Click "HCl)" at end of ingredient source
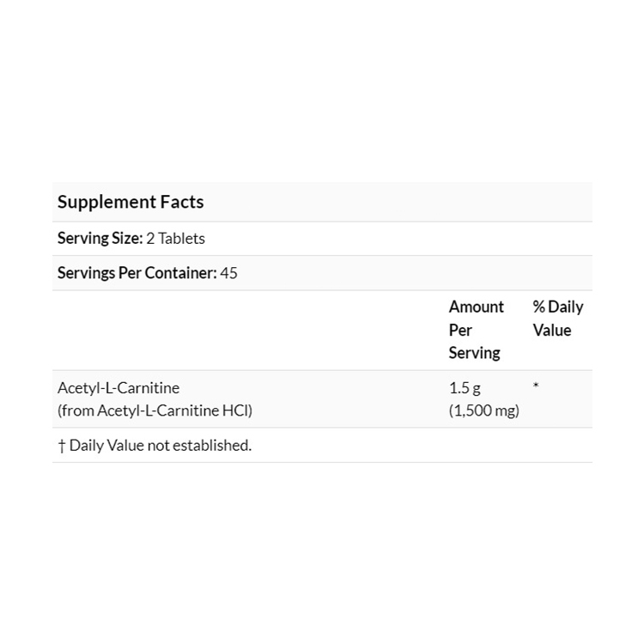Image resolution: width=644 pixels, height=644 pixels. point(237,410)
